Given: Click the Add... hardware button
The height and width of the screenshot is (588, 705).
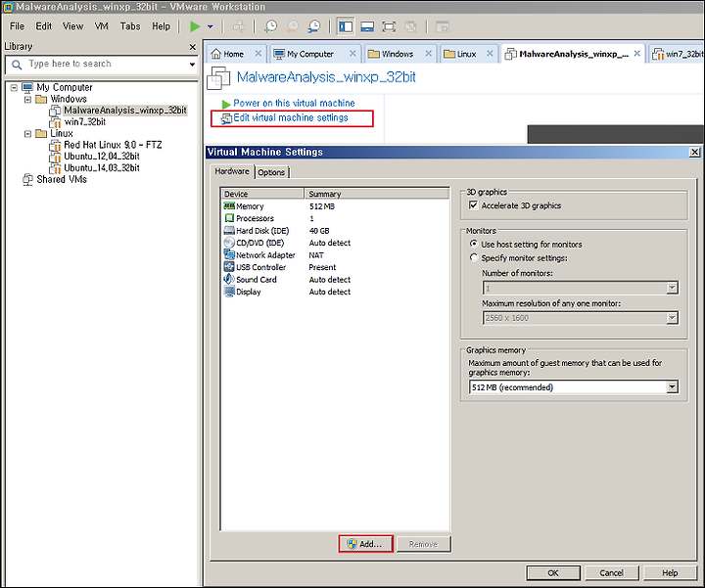Looking at the screenshot, I should [365, 544].
